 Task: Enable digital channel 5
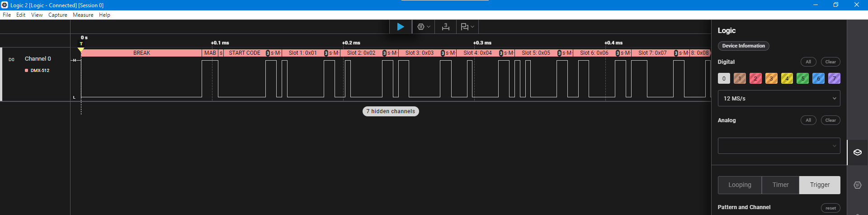click(x=802, y=78)
